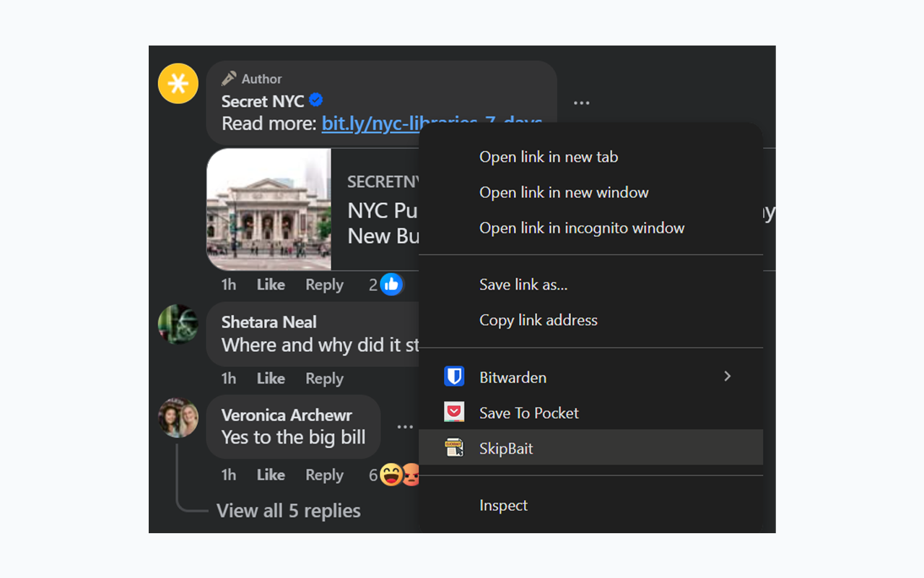Click Veronica Archewr's profile avatar

click(x=178, y=418)
